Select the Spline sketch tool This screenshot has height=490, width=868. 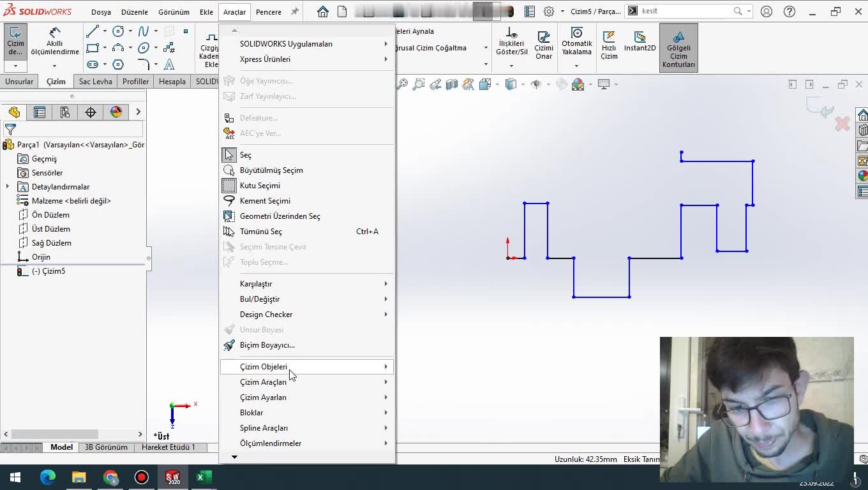144,31
